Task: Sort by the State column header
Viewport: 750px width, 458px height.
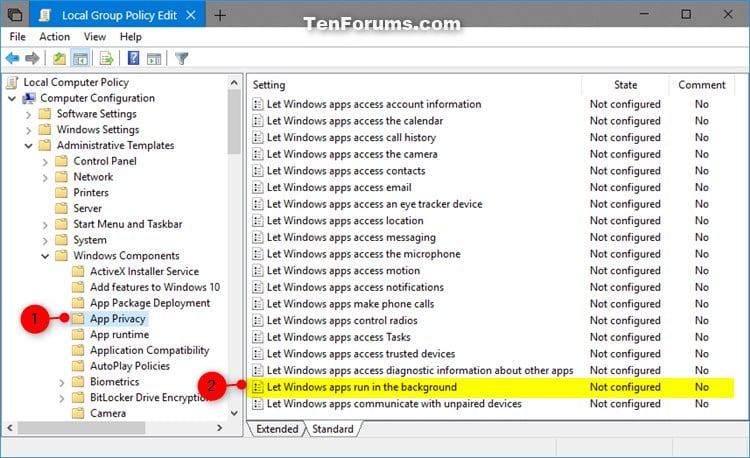Action: click(625, 85)
